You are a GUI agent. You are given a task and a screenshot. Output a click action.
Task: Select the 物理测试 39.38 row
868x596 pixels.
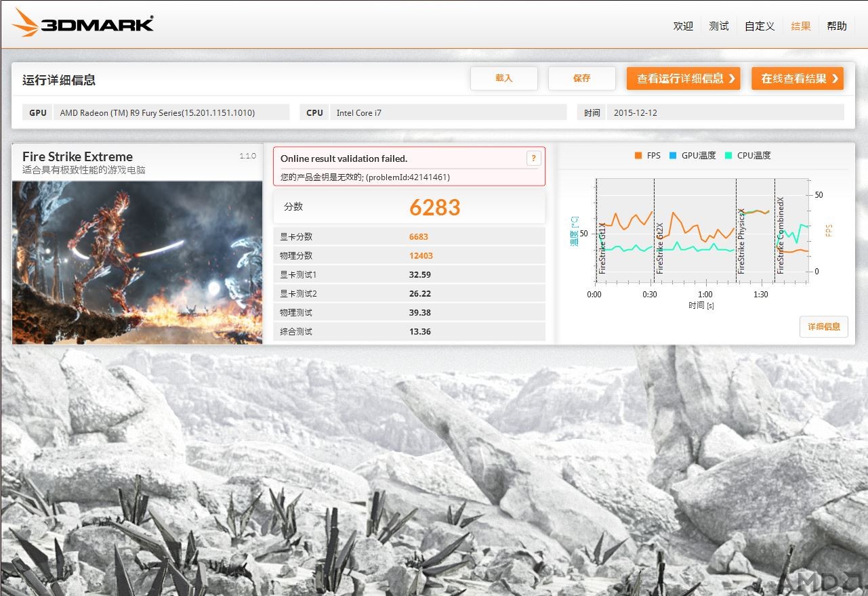point(409,312)
